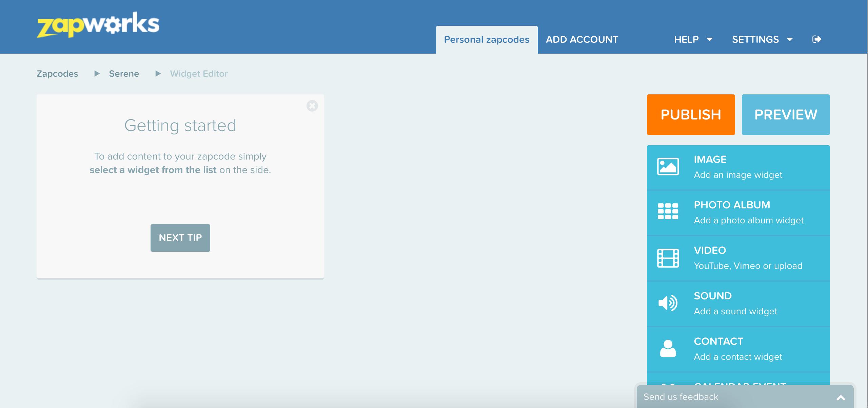Go to Zapcodes breadcrumb link
Image resolution: width=868 pixels, height=408 pixels.
tap(57, 74)
